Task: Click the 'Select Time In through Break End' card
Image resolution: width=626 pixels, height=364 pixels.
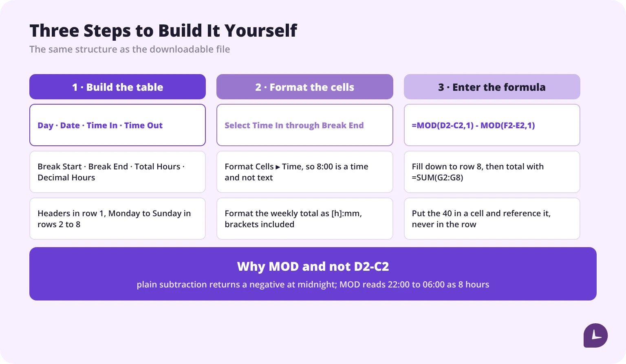Action: (305, 125)
